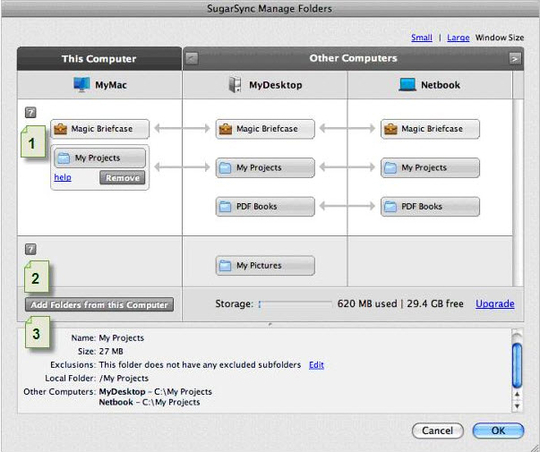Screen dimensions: 540x452
Task: Select the Other Computers tab header
Action: pos(353,58)
